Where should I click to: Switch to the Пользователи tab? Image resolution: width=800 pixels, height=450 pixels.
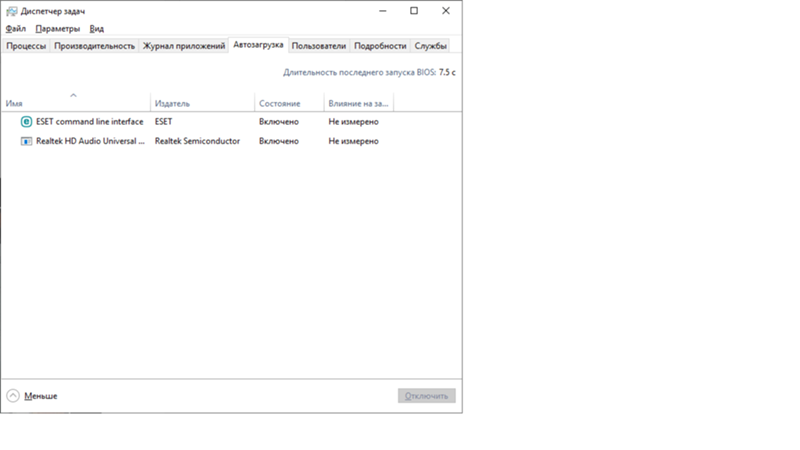tap(319, 46)
